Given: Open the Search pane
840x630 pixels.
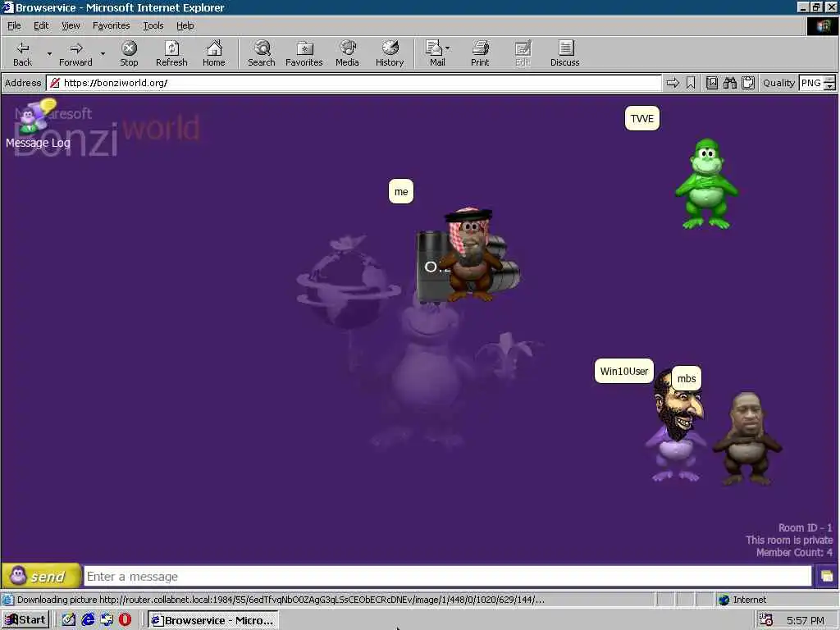Looking at the screenshot, I should click(262, 53).
